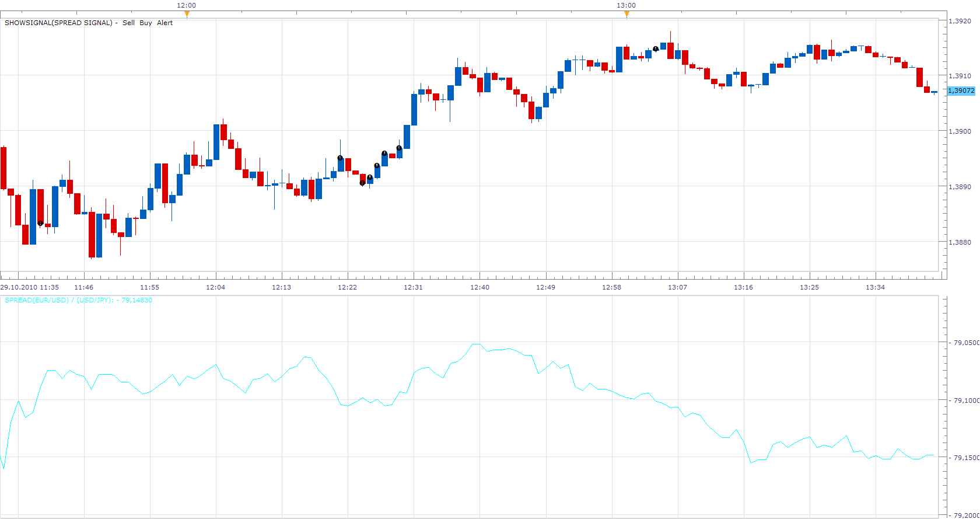Click 'Buy' in the SHOWSIGNAL legend
The width and height of the screenshot is (980, 519).
[x=146, y=23]
